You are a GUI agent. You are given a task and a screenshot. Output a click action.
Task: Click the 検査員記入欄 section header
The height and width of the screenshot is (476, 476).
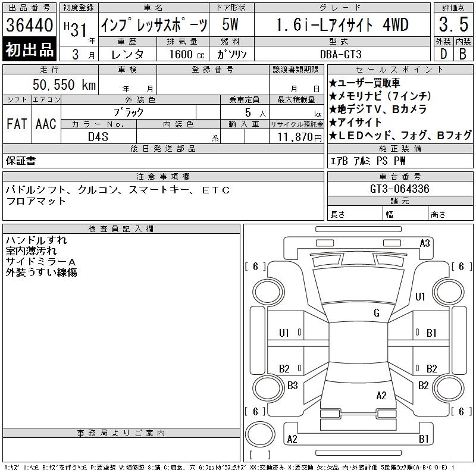(121, 229)
